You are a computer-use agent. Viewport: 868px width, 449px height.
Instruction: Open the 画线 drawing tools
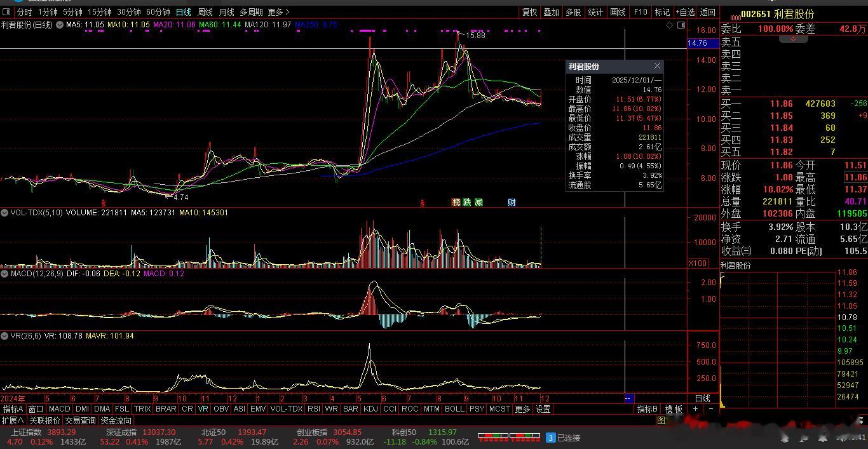coord(618,12)
